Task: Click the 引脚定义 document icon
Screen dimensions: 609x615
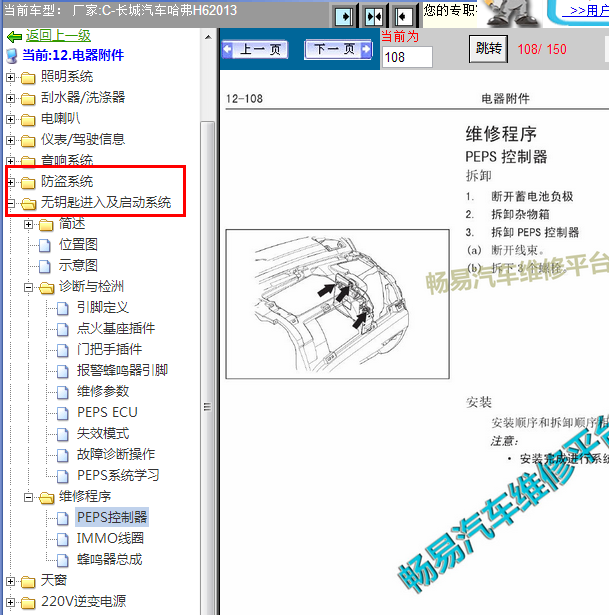Action: click(x=63, y=308)
